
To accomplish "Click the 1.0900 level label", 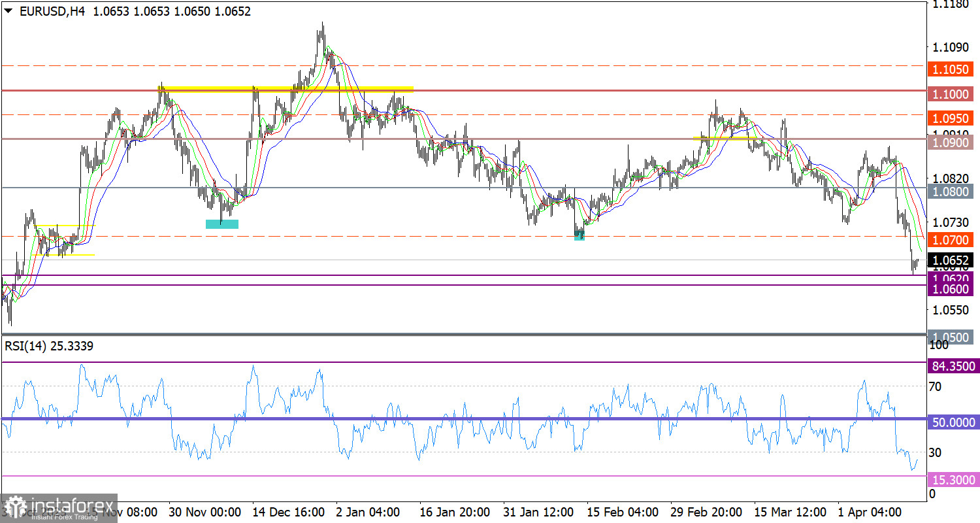I will (x=952, y=143).
